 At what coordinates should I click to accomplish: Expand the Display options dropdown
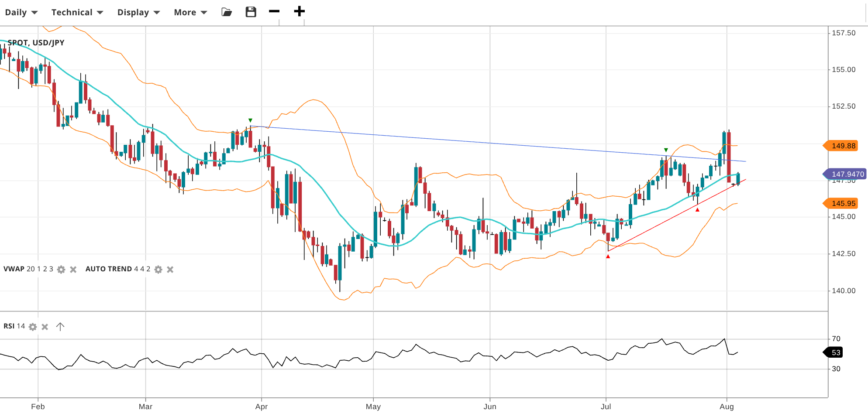click(x=138, y=12)
